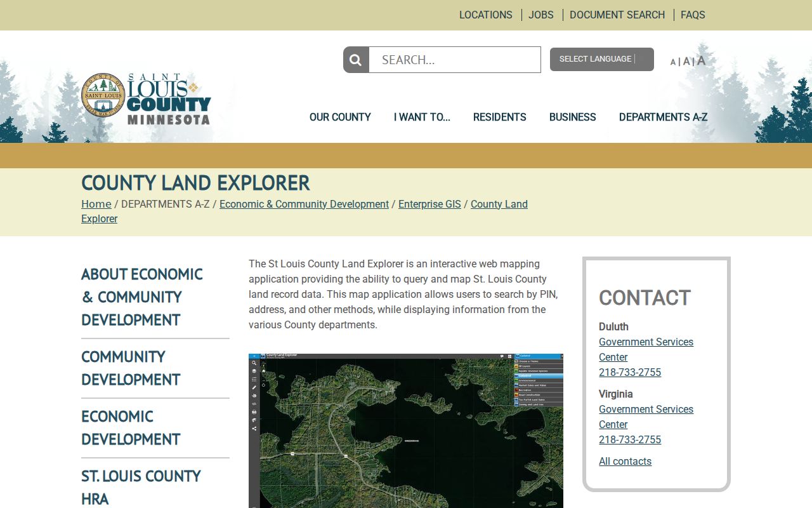
Task: Open St. Louis County HRA sidebar item
Action: (141, 487)
